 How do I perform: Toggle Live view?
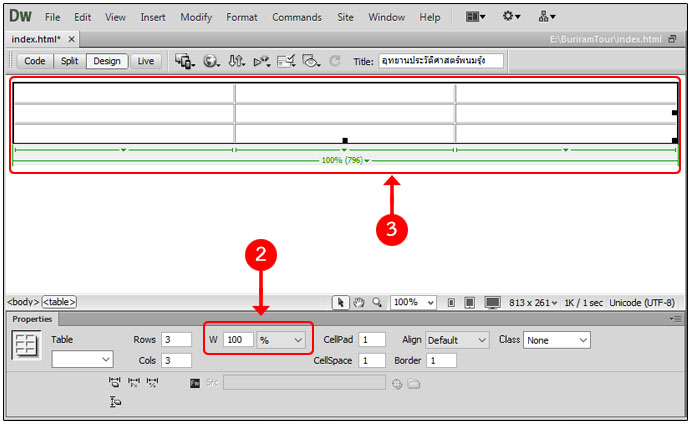(x=146, y=61)
